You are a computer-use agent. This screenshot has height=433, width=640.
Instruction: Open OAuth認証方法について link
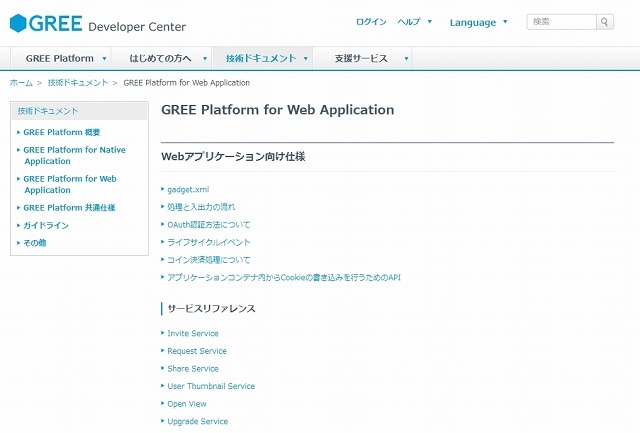pos(209,224)
